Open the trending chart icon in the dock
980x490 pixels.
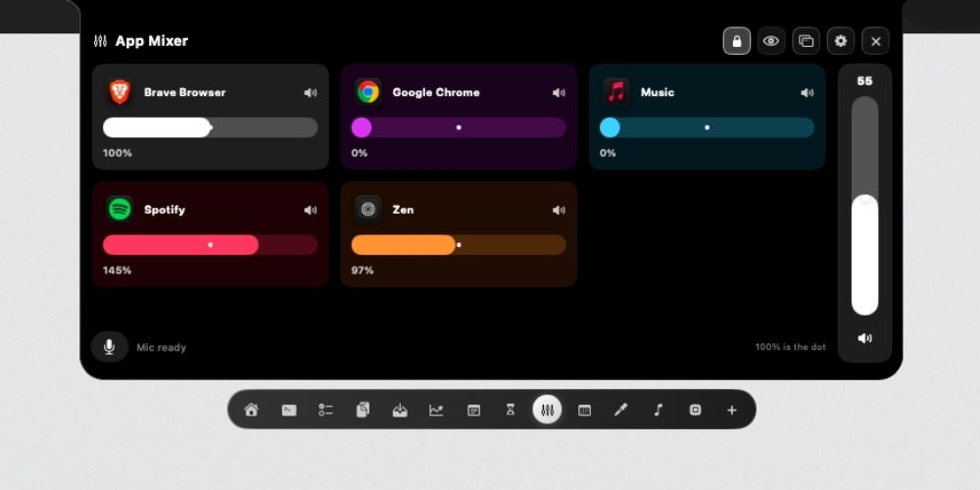pyautogui.click(x=436, y=410)
